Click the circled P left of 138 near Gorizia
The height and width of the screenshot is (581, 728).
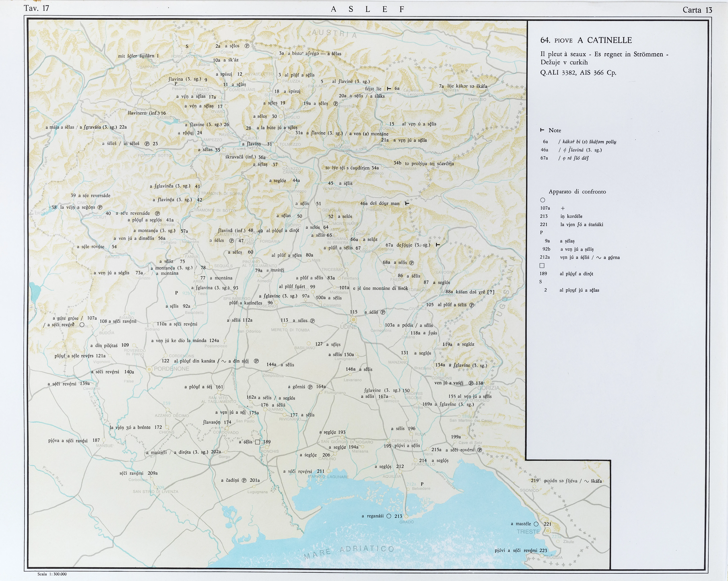tap(471, 383)
